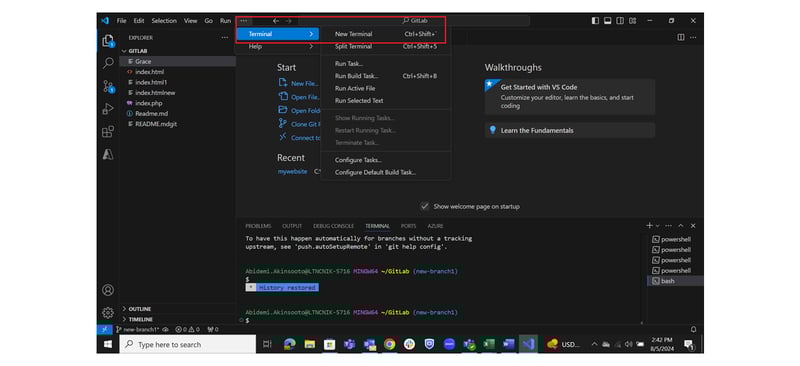Open the Accounts menu icon

108,290
